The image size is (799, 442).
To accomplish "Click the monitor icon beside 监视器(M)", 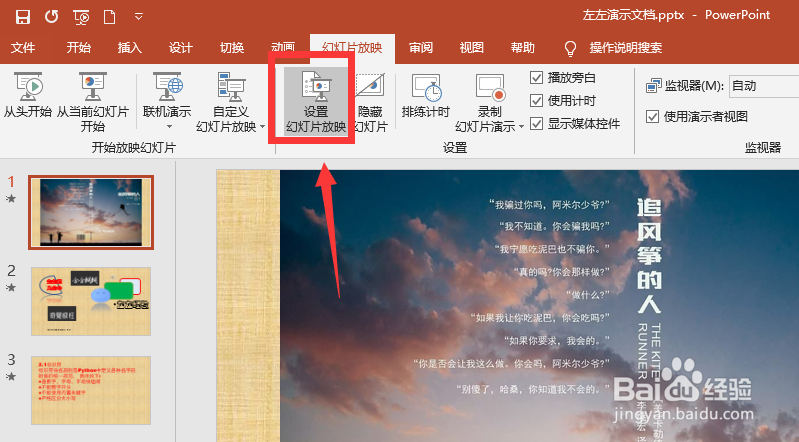I will click(x=653, y=86).
